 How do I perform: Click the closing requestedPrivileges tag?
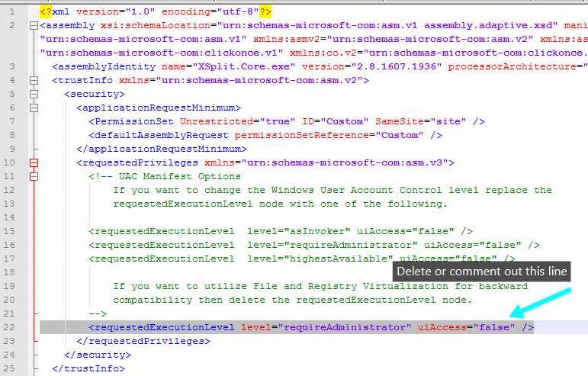140,341
